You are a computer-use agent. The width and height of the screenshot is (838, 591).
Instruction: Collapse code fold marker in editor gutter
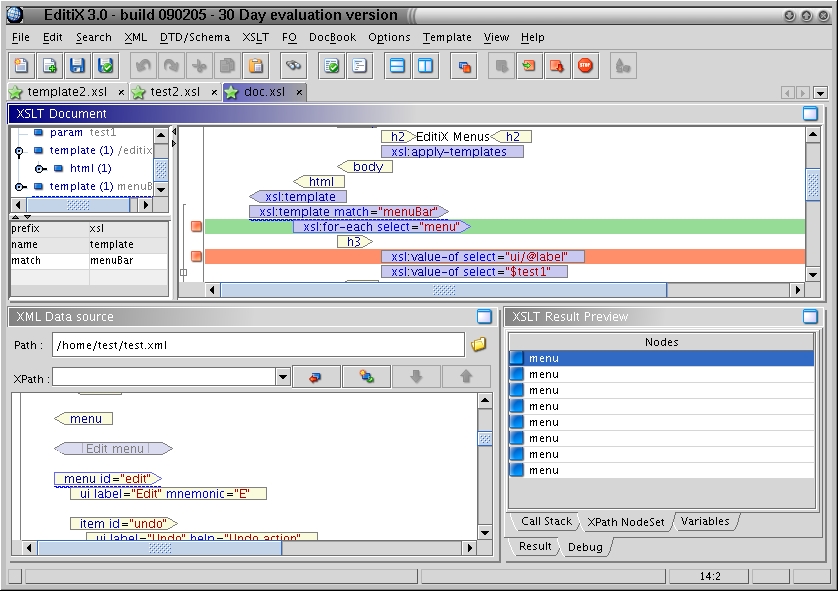coord(183,273)
